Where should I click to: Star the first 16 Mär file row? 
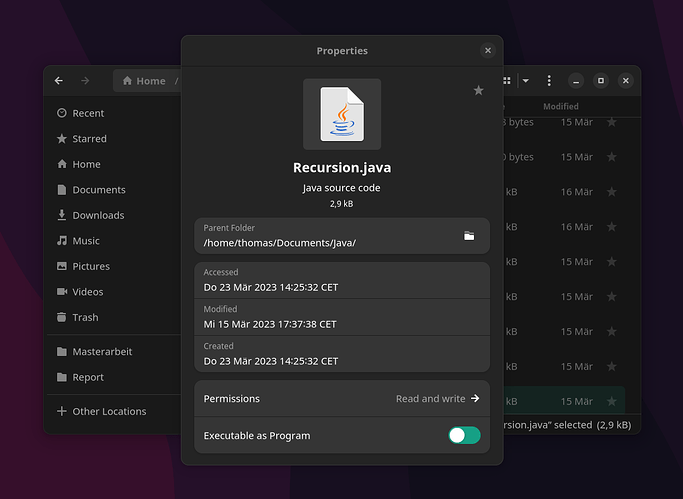pos(612,192)
